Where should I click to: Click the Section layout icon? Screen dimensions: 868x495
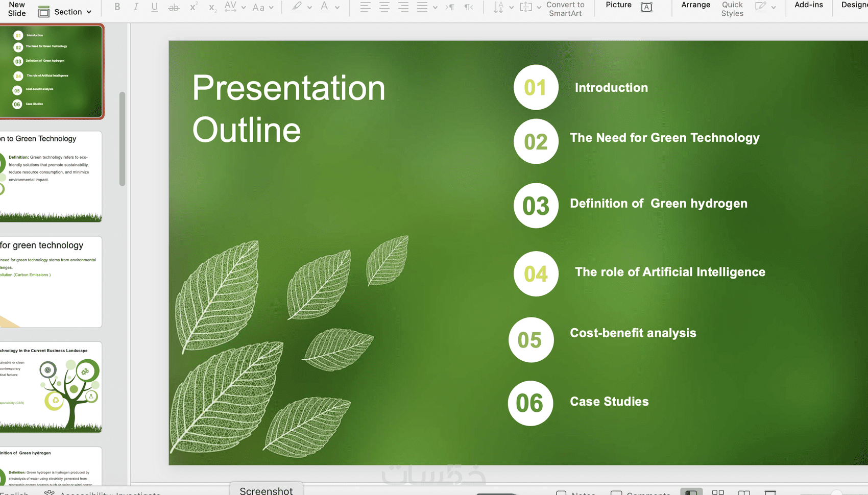coord(44,12)
